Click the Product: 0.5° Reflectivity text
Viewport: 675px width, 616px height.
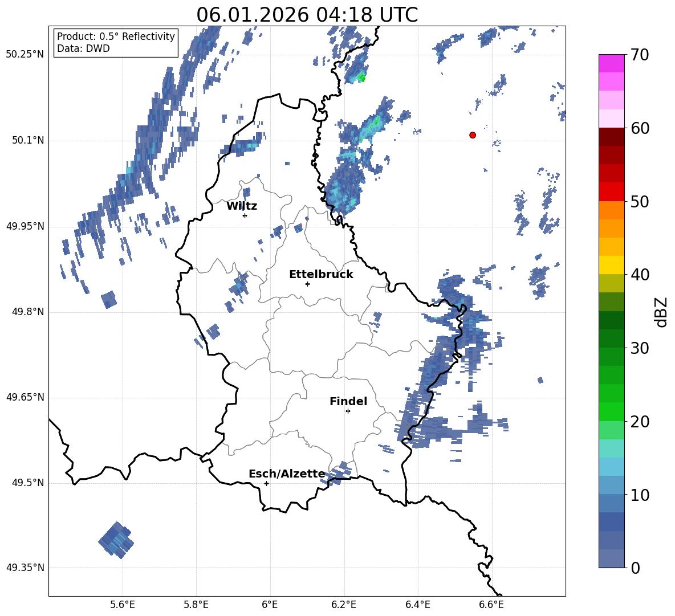[x=116, y=36]
